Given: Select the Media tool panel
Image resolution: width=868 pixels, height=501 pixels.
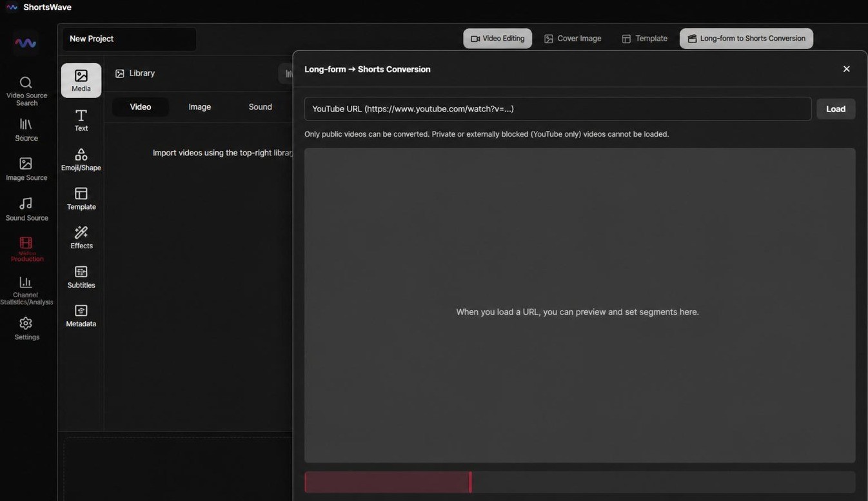Looking at the screenshot, I should click(81, 81).
